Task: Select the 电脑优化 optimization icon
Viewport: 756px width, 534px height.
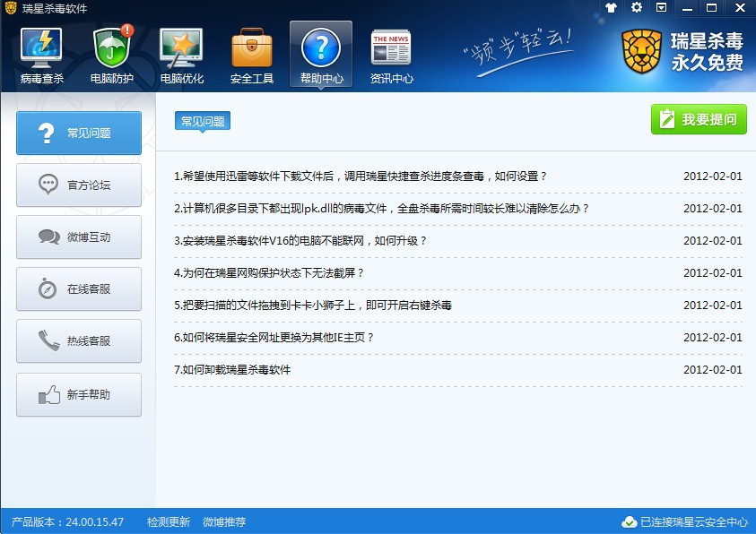Action: [181, 49]
